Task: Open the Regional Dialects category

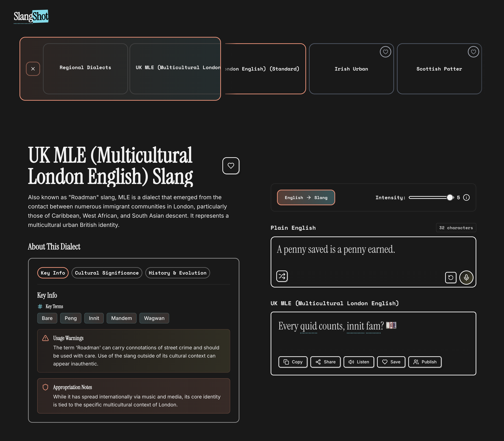Action: pyautogui.click(x=85, y=68)
